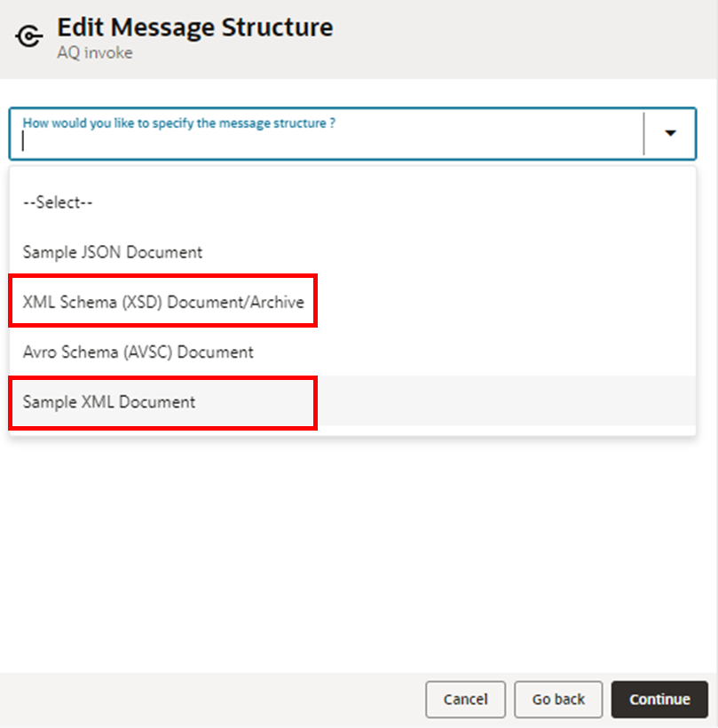
Task: Select Sample XML Document option
Action: click(109, 401)
